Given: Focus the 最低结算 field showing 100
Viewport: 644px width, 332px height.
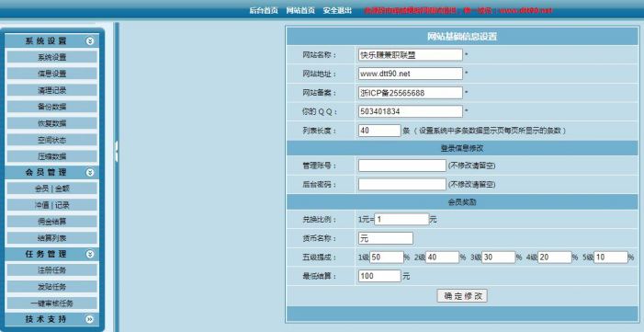Looking at the screenshot, I should [x=379, y=276].
